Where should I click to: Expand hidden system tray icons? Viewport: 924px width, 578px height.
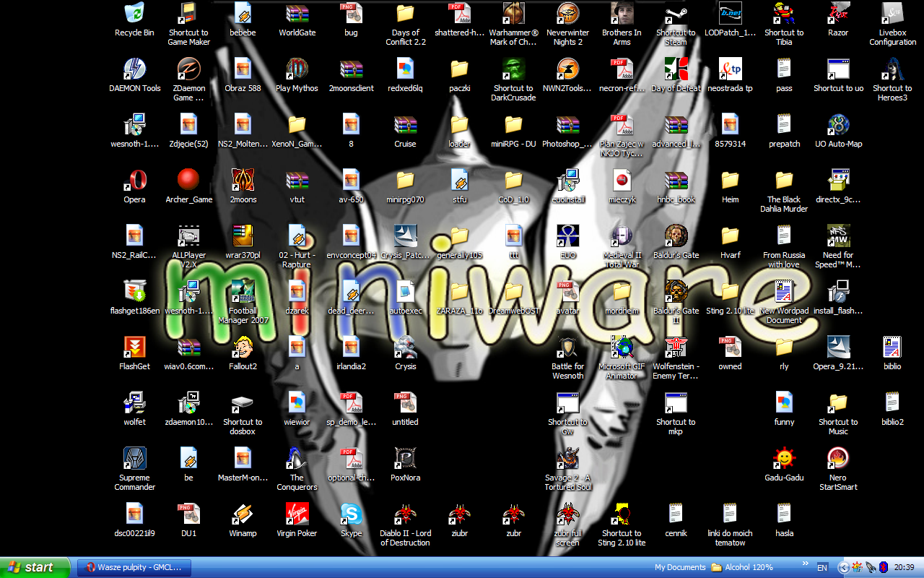point(843,568)
